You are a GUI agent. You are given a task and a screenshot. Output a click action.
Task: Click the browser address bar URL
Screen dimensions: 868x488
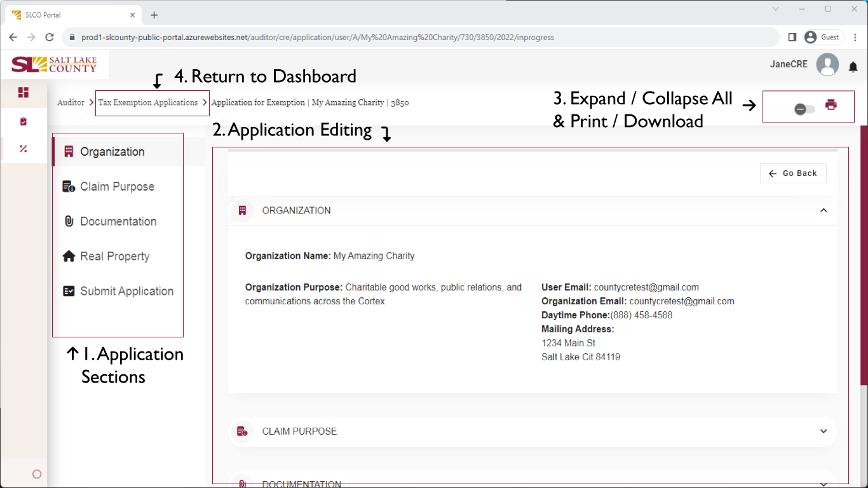pos(318,37)
